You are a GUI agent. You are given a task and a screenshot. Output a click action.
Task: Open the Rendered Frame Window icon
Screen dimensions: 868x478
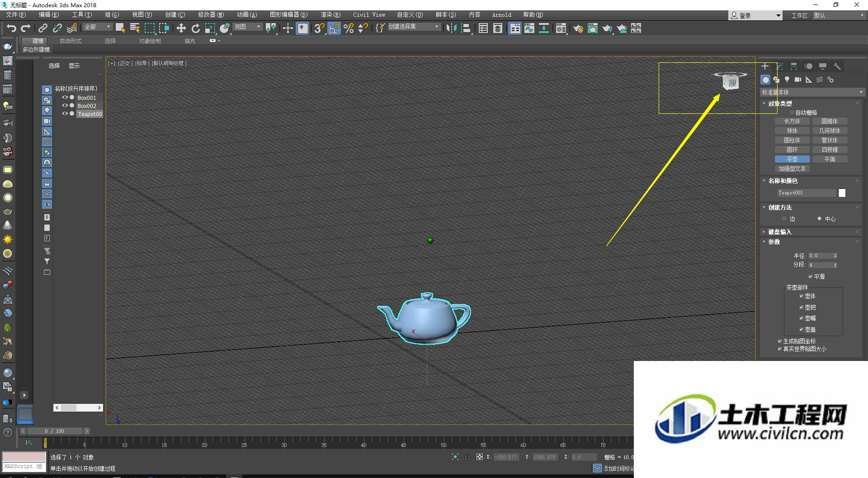592,28
